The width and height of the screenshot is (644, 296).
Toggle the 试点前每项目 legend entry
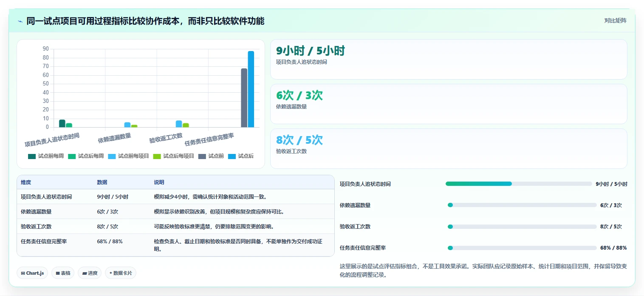click(128, 156)
